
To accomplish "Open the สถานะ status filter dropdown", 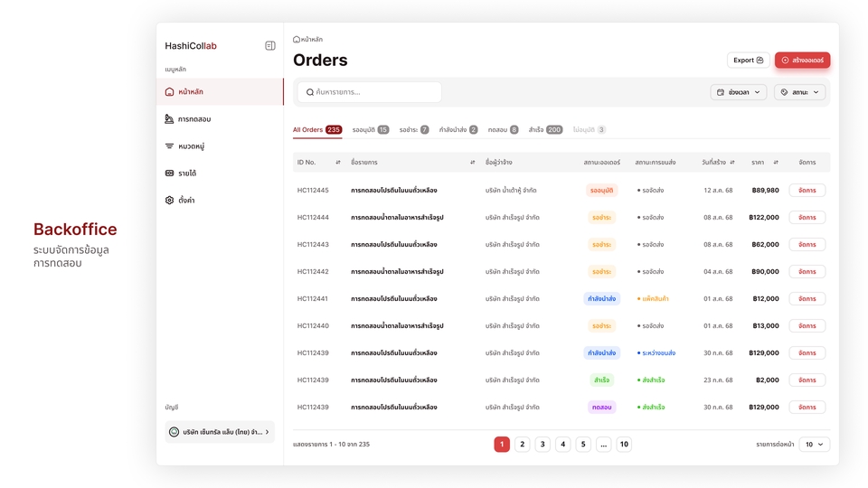I will pyautogui.click(x=799, y=92).
